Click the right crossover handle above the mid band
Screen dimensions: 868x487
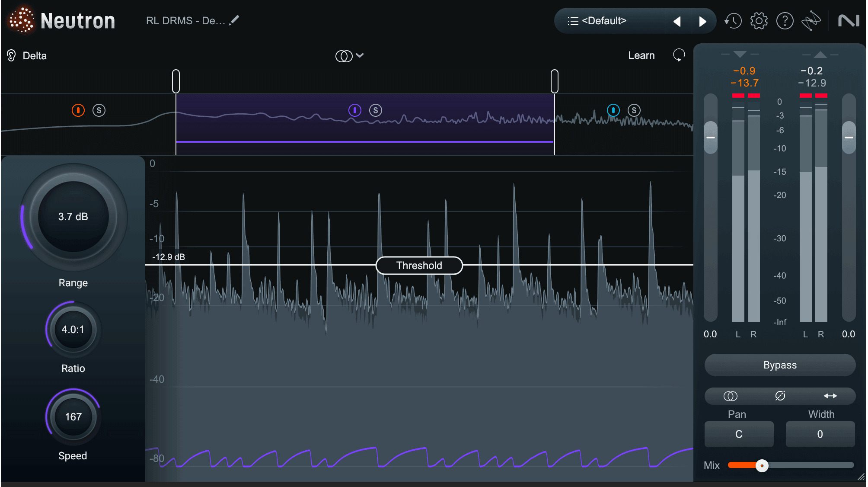[x=555, y=81]
